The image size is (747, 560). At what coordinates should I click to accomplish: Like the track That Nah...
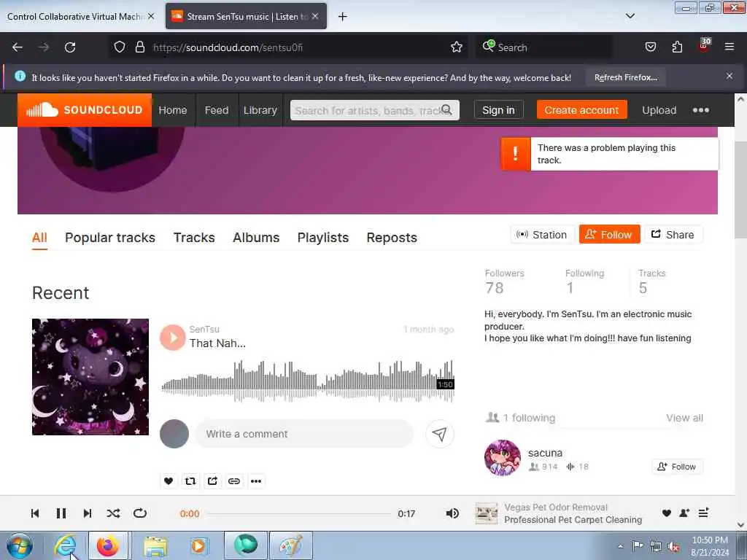pyautogui.click(x=169, y=481)
